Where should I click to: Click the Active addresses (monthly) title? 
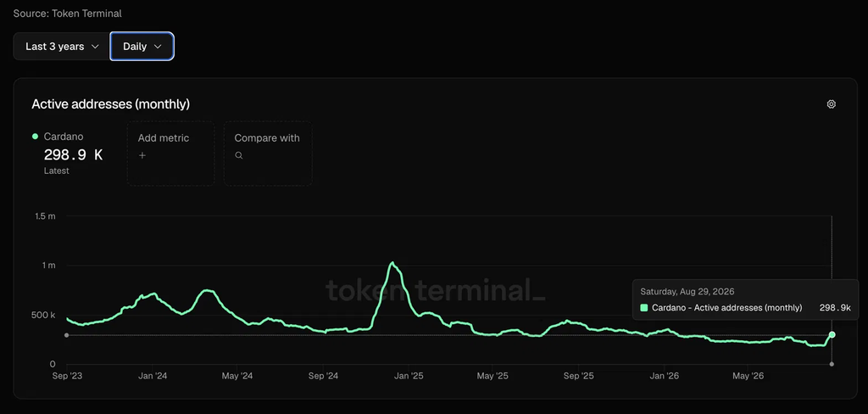111,103
